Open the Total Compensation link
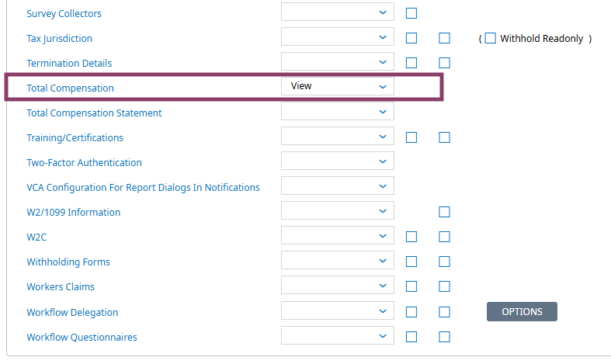Image resolution: width=611 pixels, height=364 pixels. click(70, 88)
